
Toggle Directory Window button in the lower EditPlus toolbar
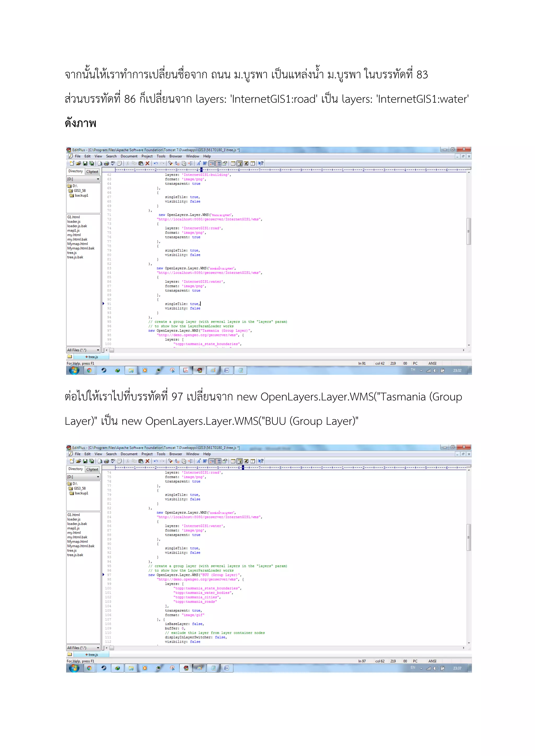[x=240, y=461]
